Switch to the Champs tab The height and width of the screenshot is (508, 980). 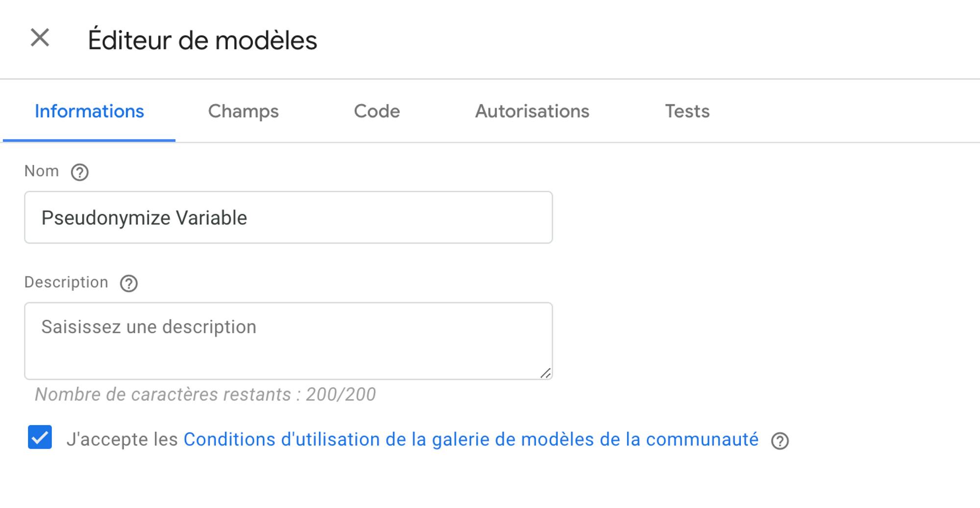[244, 111]
